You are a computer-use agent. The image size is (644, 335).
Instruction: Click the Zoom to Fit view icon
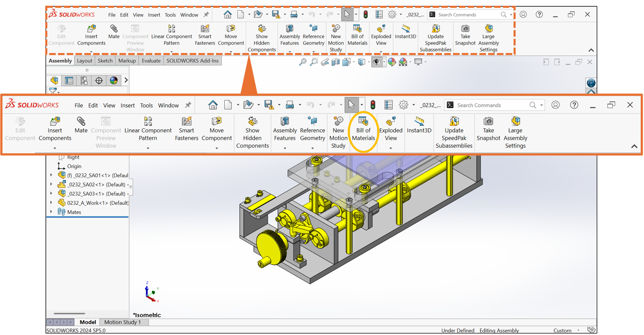(303, 62)
